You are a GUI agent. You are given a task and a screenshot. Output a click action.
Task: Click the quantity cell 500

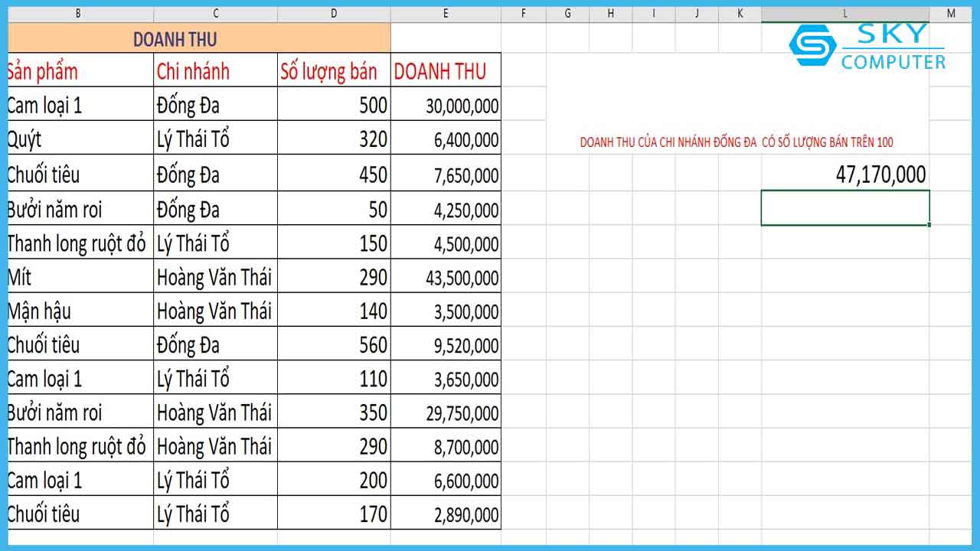click(334, 105)
